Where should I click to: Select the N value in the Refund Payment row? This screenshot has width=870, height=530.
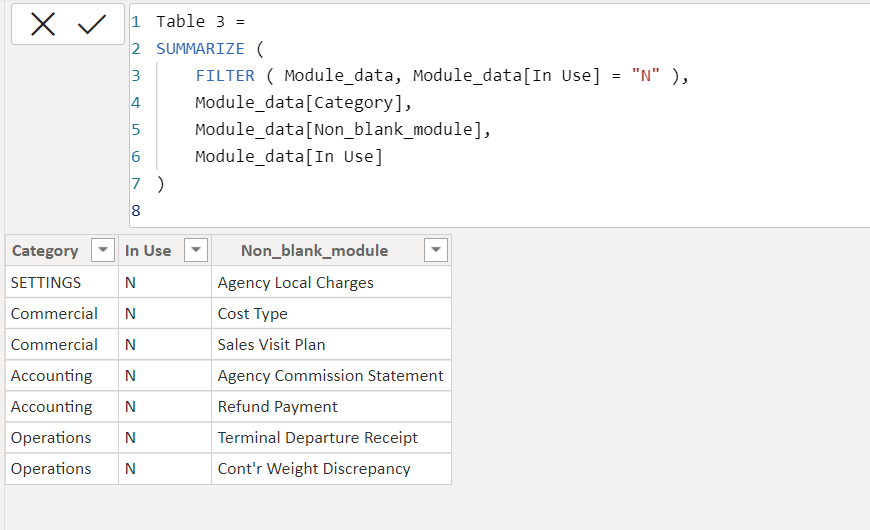[x=165, y=407]
